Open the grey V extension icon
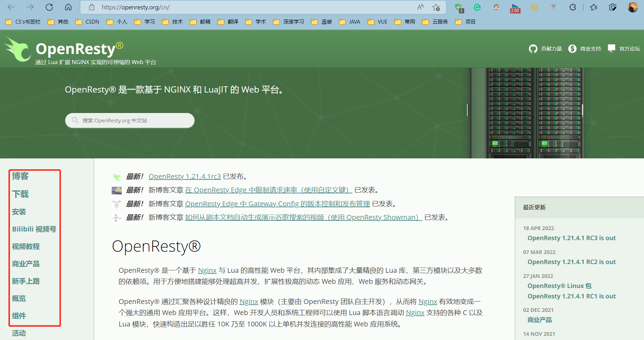 (553, 7)
